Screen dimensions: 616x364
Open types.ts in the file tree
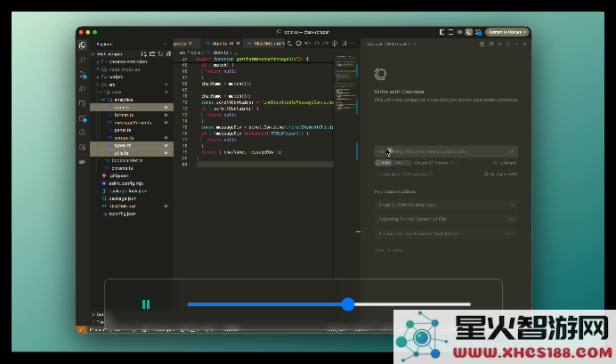point(132,145)
